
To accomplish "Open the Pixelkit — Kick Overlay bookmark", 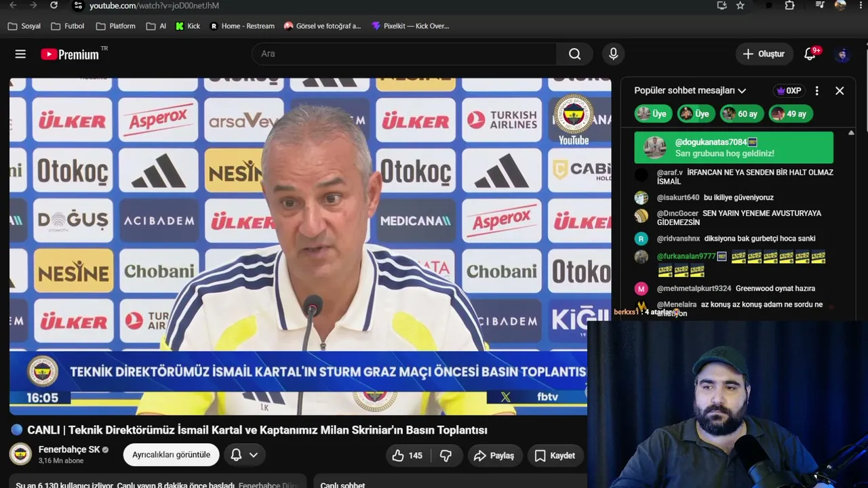I will click(410, 26).
